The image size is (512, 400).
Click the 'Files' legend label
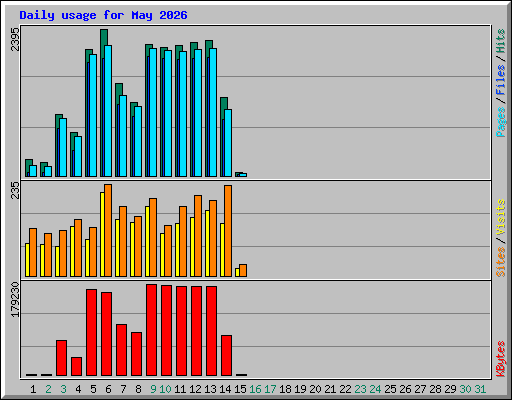(500, 79)
